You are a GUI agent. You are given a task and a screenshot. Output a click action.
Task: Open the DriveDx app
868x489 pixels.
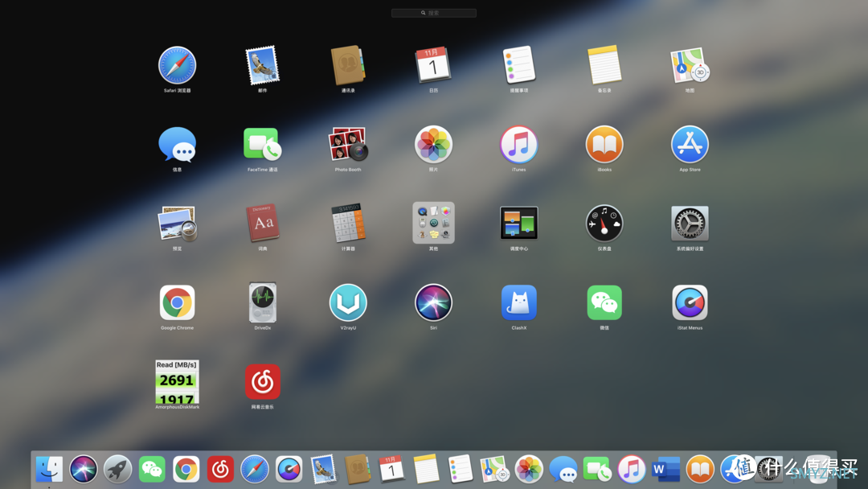pyautogui.click(x=262, y=303)
